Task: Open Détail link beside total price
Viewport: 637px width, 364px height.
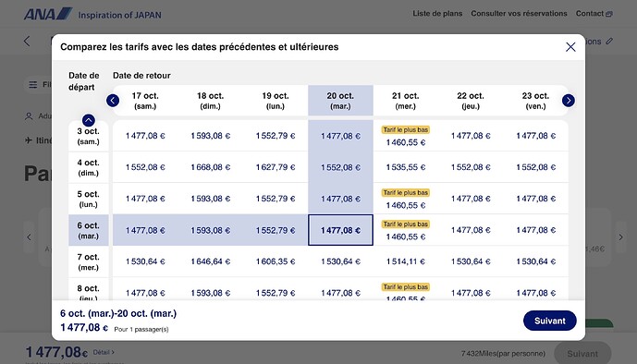Action: click(104, 352)
